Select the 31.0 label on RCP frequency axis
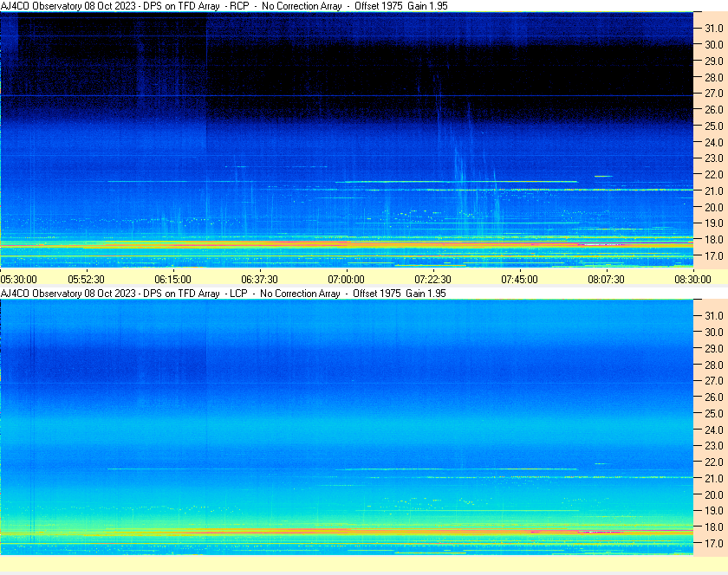Screen dimensions: 728x575 click(x=713, y=29)
